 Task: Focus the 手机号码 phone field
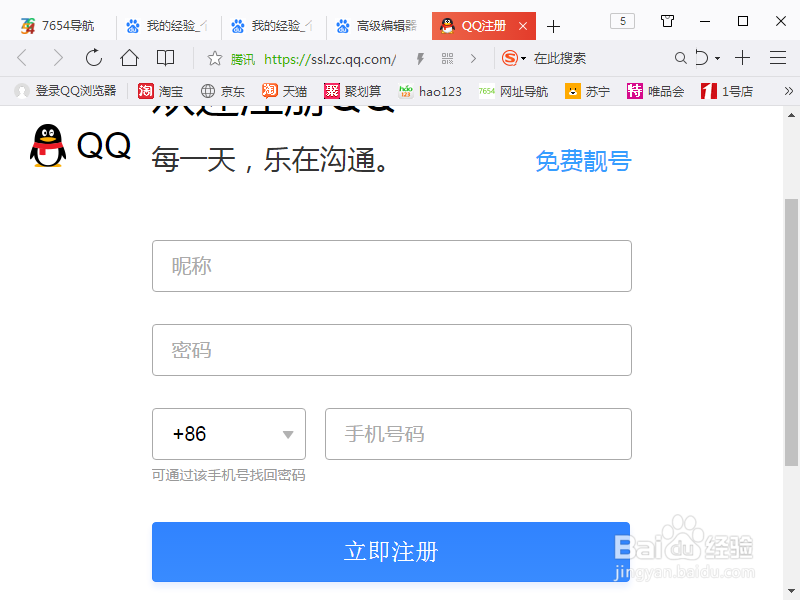pyautogui.click(x=479, y=434)
